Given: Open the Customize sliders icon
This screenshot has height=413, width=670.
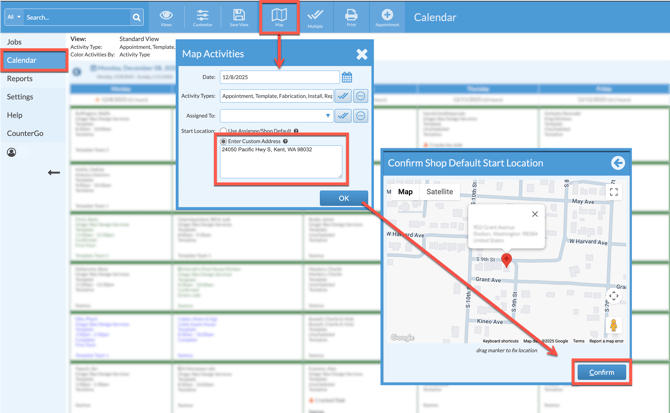Looking at the screenshot, I should click(203, 17).
